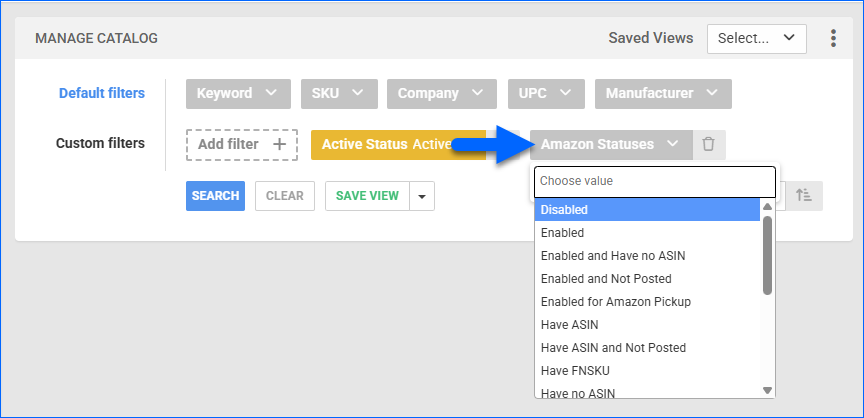Expand the UPC filter dropdown
This screenshot has width=864, height=418.
(545, 93)
